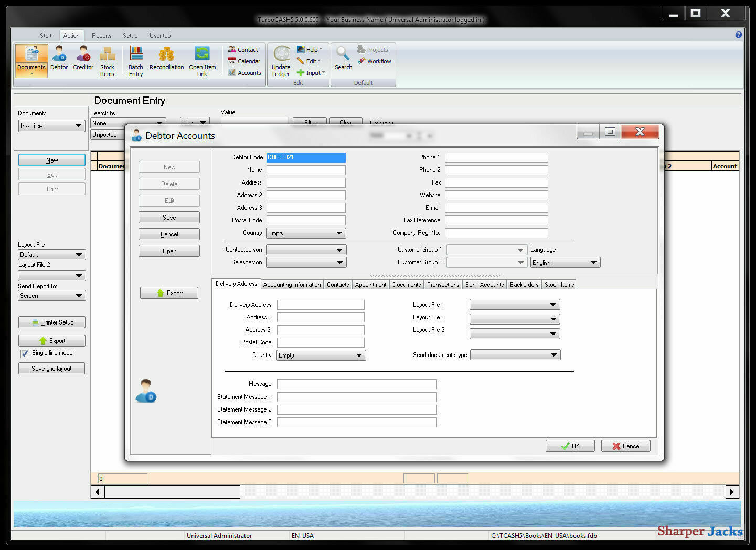Viewport: 756px width, 550px height.
Task: Click Cancel with the red X icon
Action: (626, 446)
